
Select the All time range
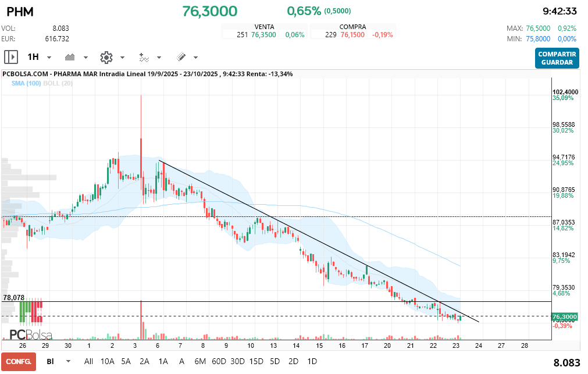[x=88, y=362]
